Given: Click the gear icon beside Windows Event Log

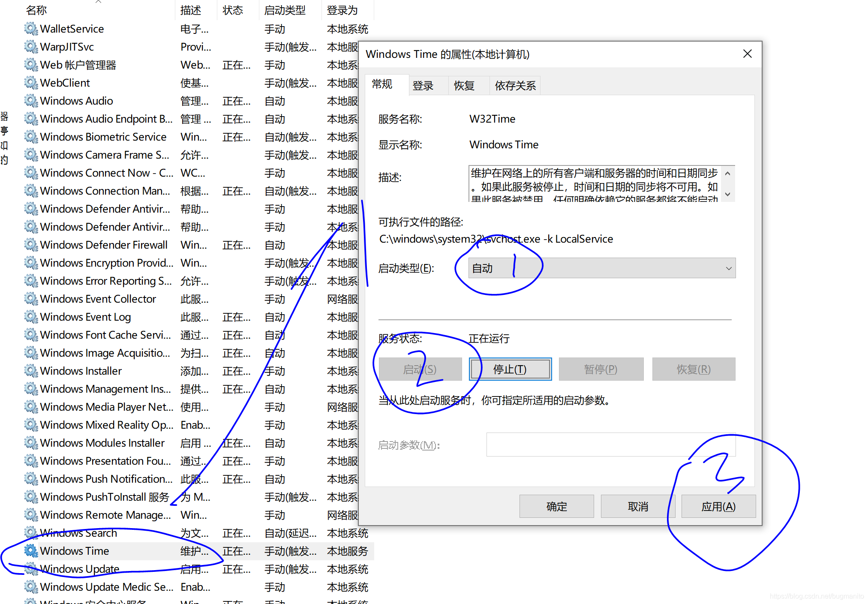Looking at the screenshot, I should point(30,317).
